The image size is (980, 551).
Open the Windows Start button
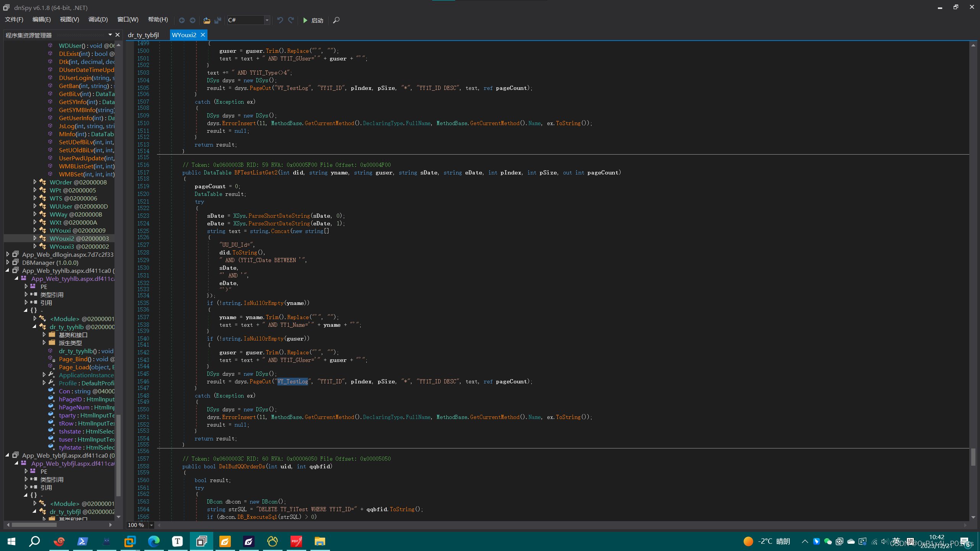11,541
